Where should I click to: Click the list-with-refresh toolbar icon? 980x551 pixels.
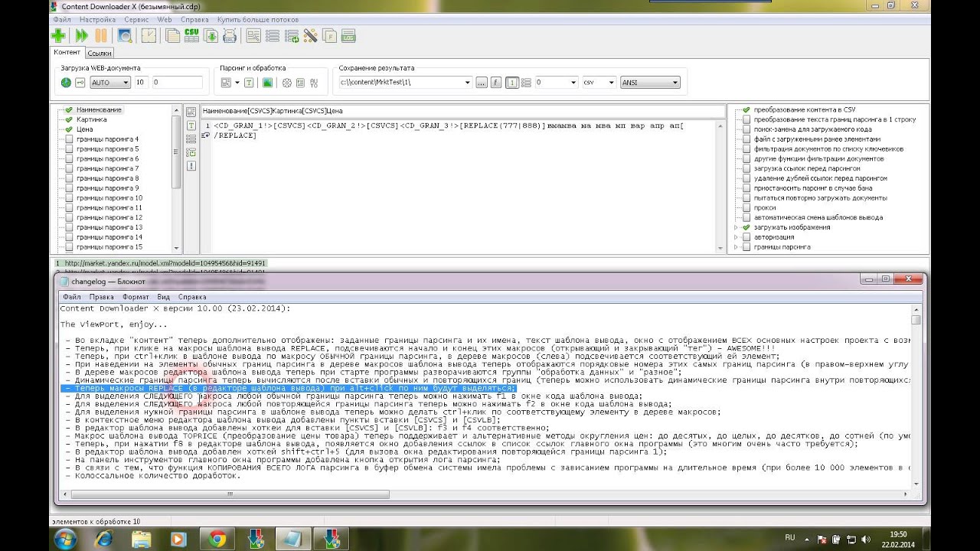291,35
